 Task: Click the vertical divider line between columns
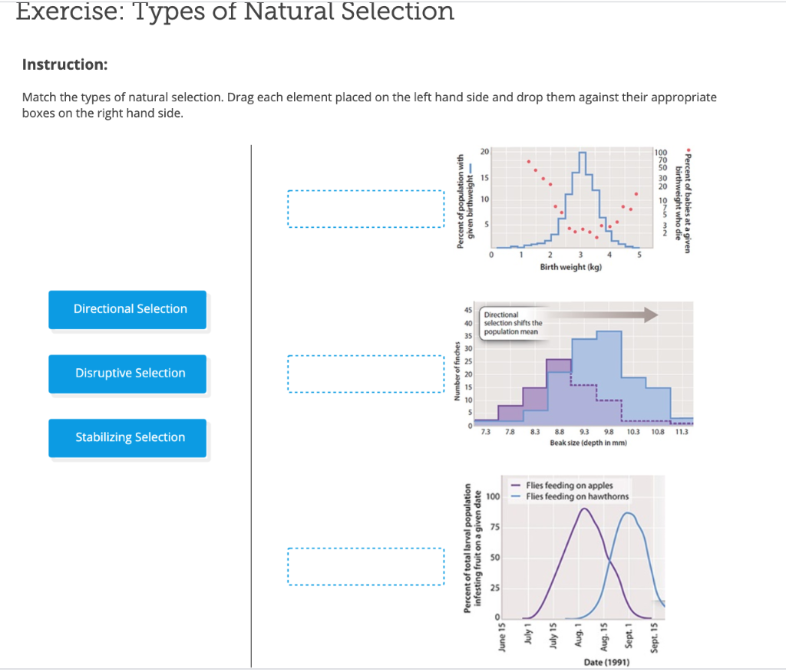coord(251,404)
